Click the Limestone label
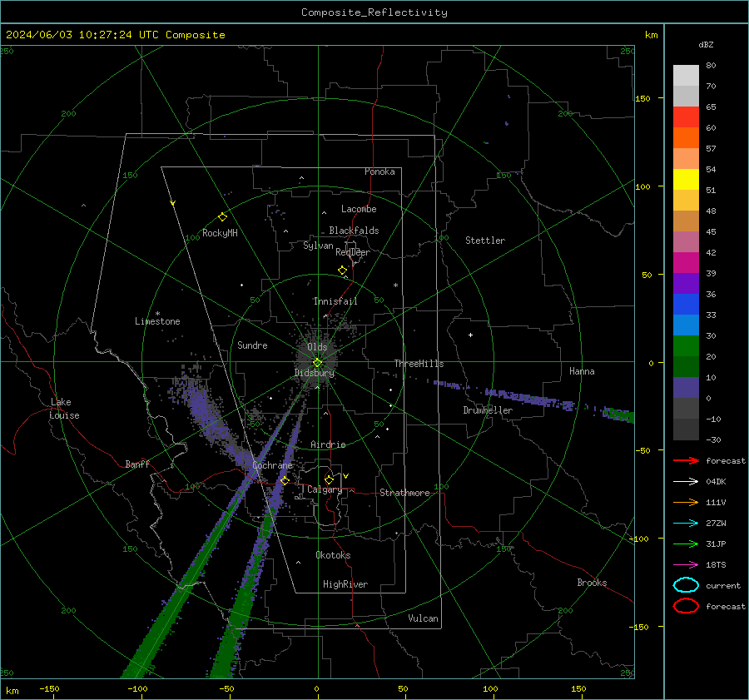 click(157, 321)
